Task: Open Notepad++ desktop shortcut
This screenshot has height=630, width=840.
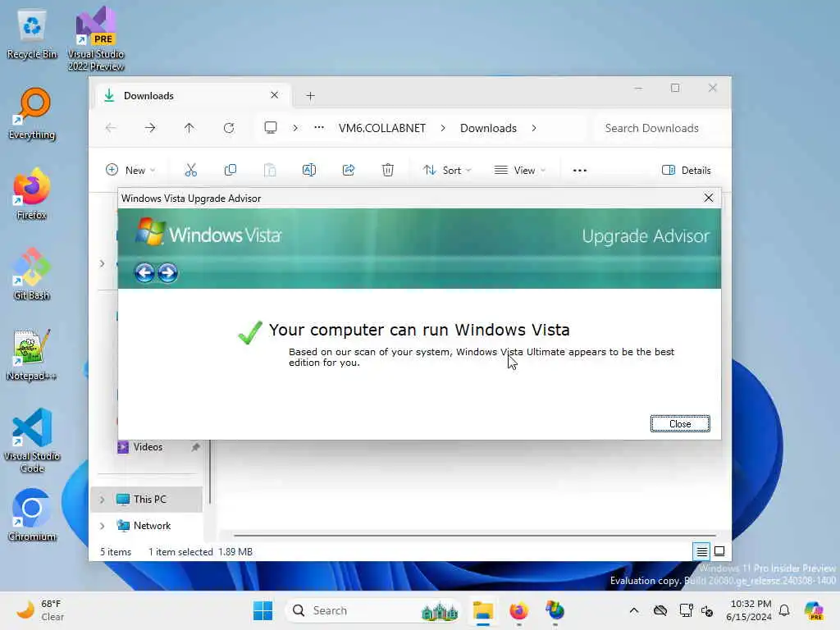Action: coord(31,354)
